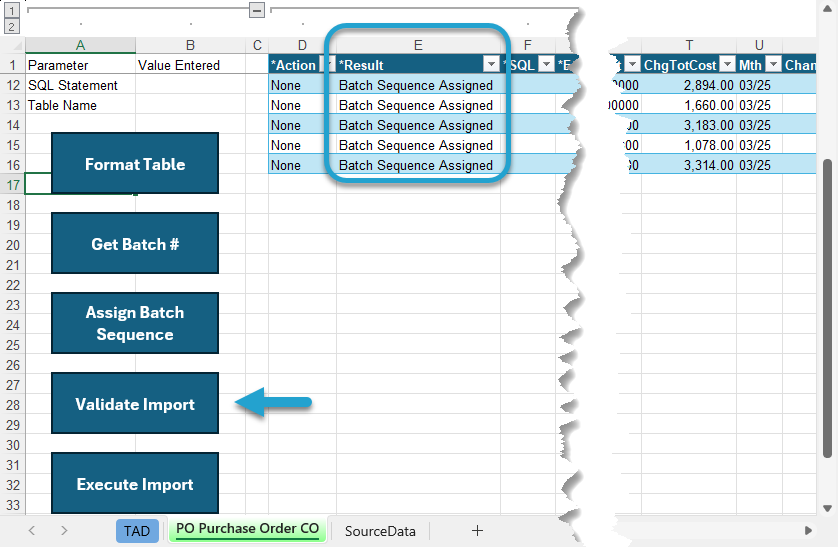Screen dimensions: 838x547
Task: Select the 03/25 cell in row 15
Action: (x=759, y=145)
